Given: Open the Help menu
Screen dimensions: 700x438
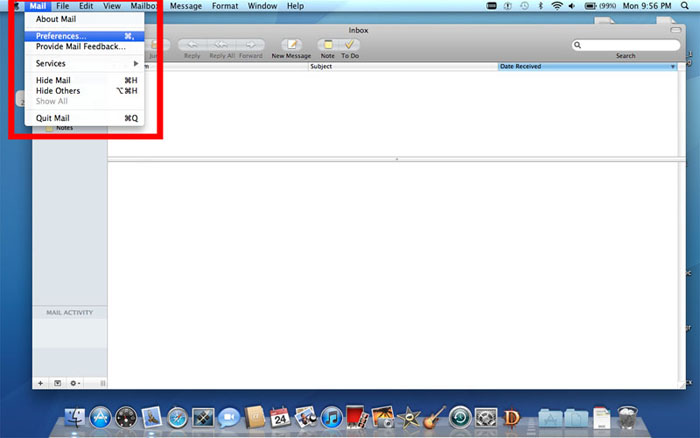Looking at the screenshot, I should tap(295, 6).
